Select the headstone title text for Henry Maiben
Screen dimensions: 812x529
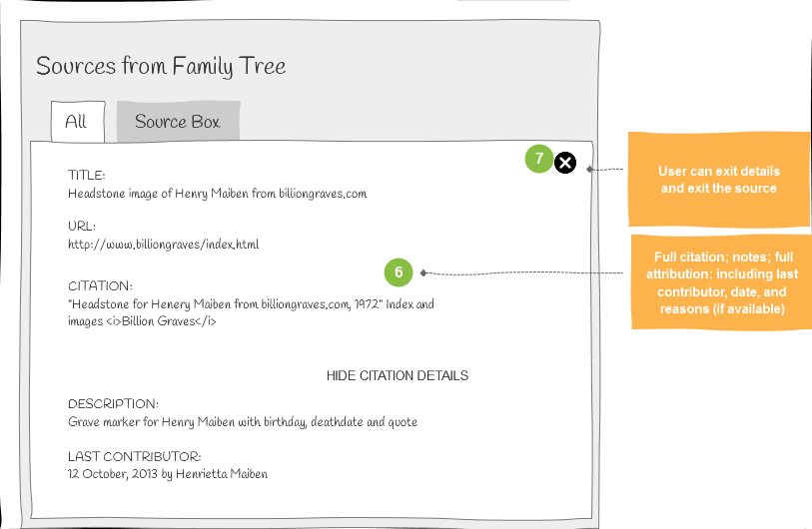pos(218,194)
